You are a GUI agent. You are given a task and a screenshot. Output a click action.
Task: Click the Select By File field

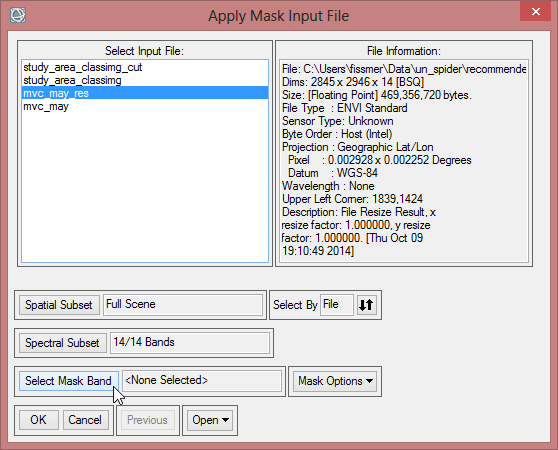coord(337,305)
